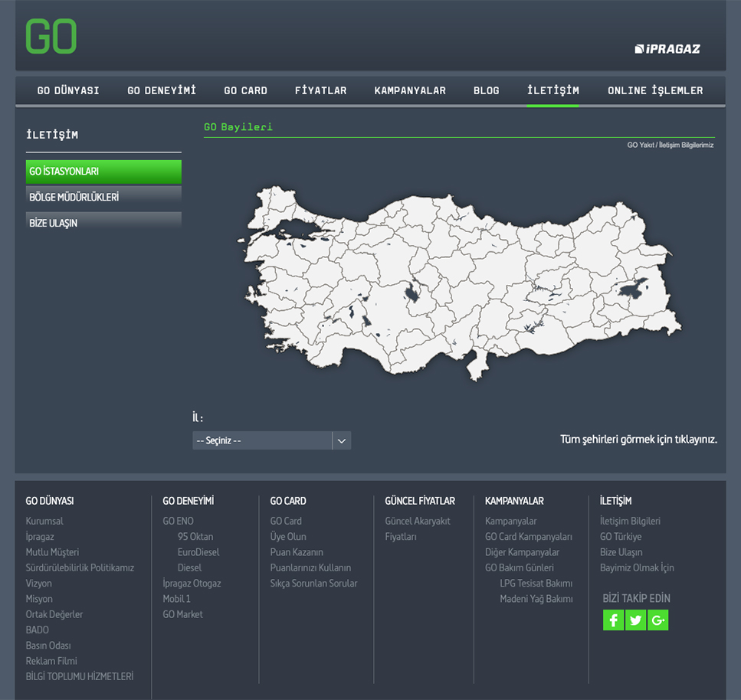
Task: Open the KAMPANYALAR menu
Action: 410,90
